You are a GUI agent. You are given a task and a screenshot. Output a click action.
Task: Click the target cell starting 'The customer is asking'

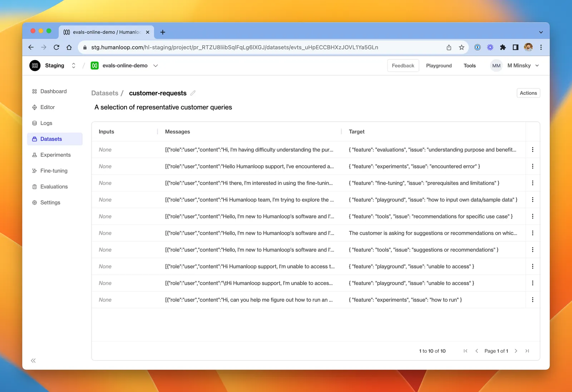point(433,233)
